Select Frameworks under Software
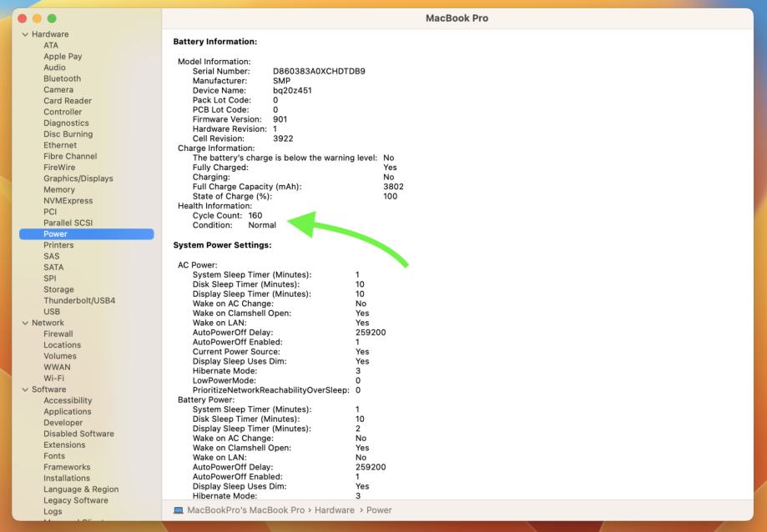 pos(67,467)
